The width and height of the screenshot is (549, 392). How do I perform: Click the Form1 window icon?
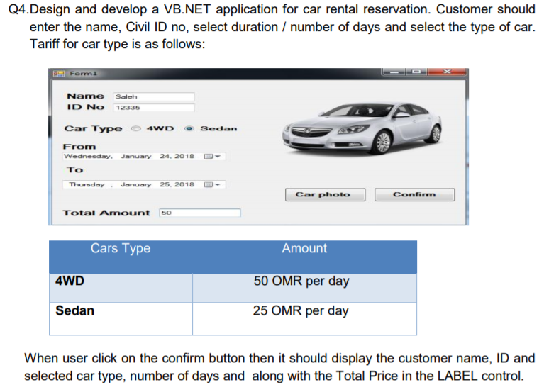click(x=58, y=73)
